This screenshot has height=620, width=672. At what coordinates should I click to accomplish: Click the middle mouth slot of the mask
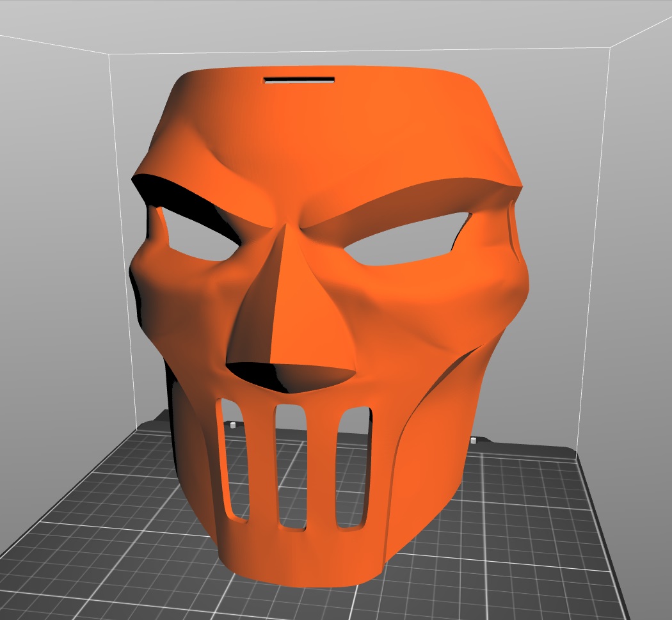[x=291, y=467]
